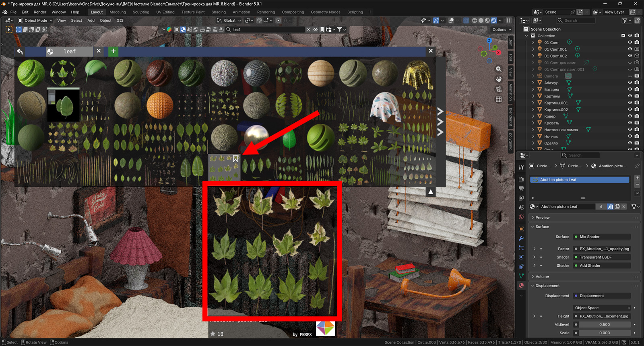Toggle the camera view gizmo icon
Viewport: 644px width, 346px height.
499,89
